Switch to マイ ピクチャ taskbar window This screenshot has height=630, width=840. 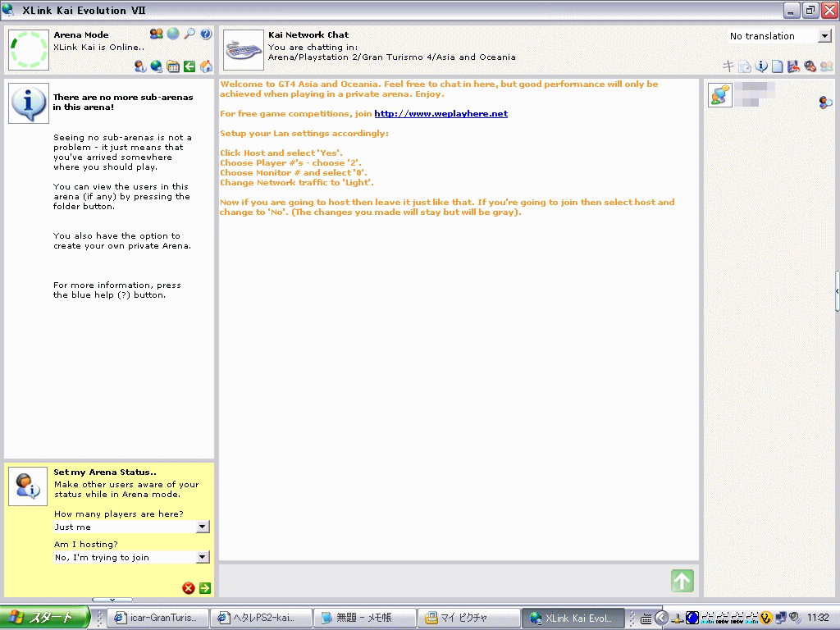coord(468,618)
